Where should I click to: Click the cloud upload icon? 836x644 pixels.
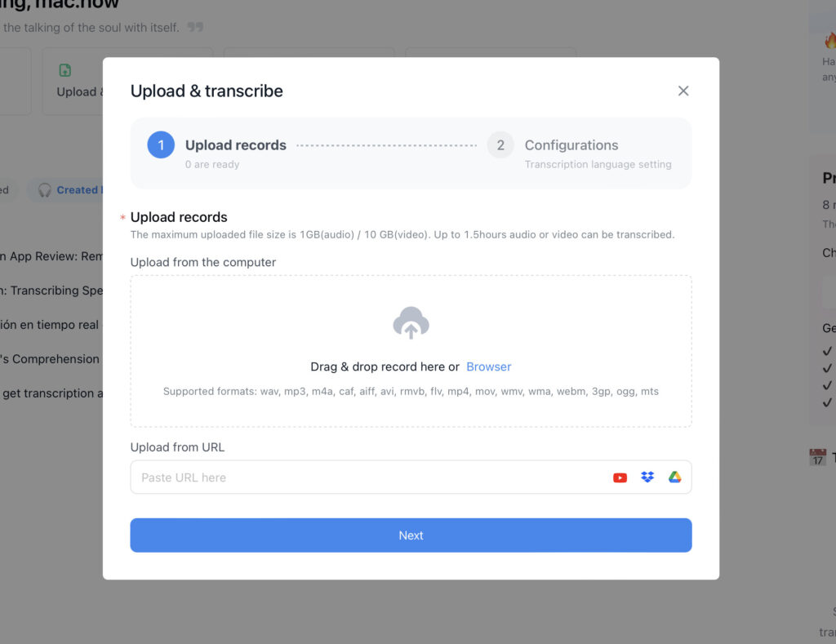(x=411, y=322)
